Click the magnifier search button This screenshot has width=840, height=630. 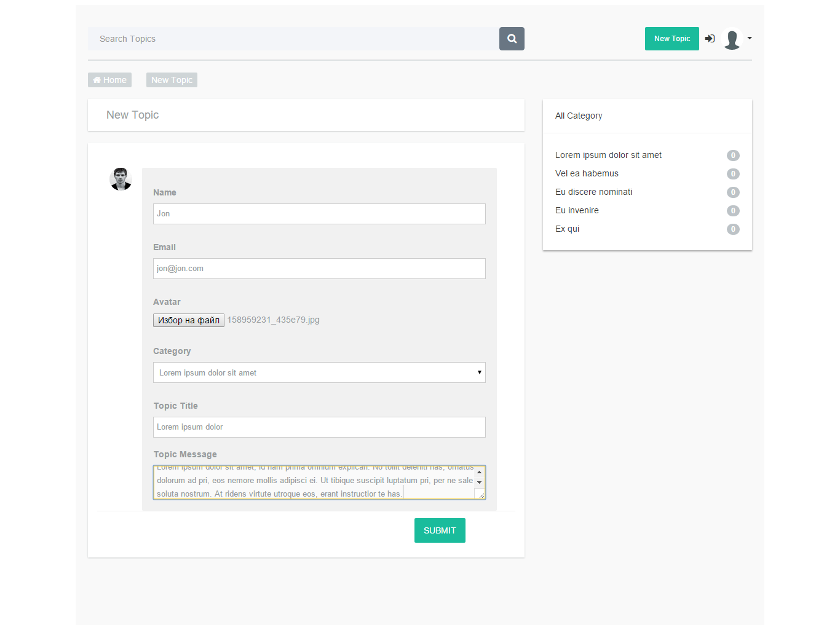pos(512,39)
